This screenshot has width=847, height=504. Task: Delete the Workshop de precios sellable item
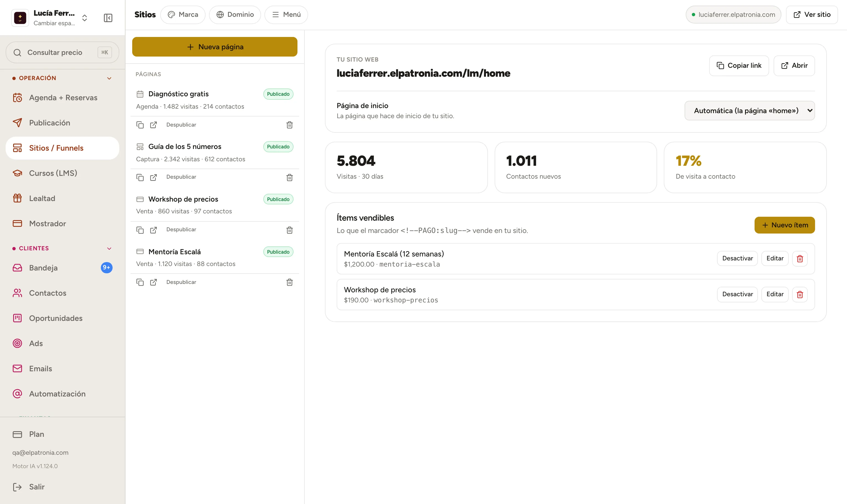[800, 294]
